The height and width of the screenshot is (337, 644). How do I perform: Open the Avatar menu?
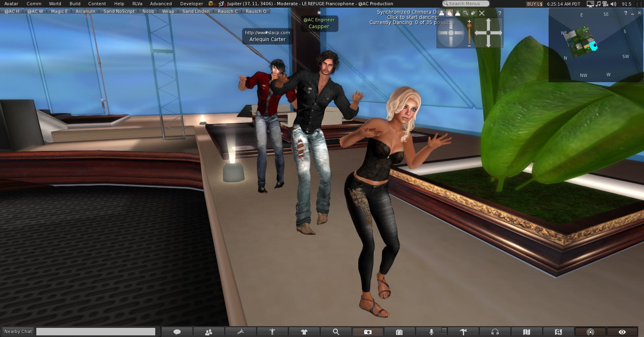pyautogui.click(x=11, y=4)
